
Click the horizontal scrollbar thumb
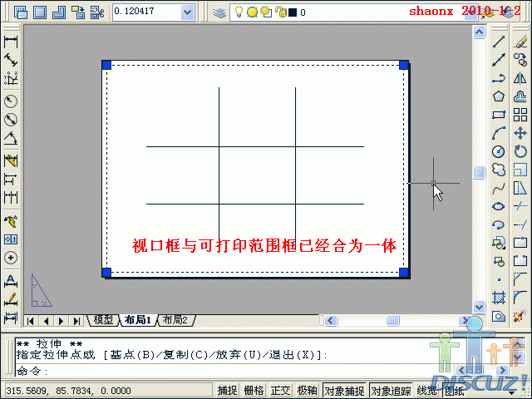pos(393,320)
